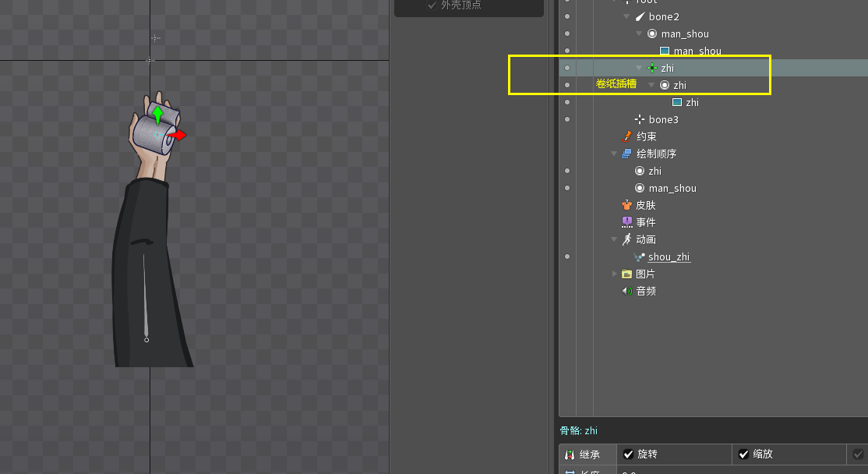Collapse the 绘制顺序 draw order node
This screenshot has width=868, height=474.
pos(615,154)
